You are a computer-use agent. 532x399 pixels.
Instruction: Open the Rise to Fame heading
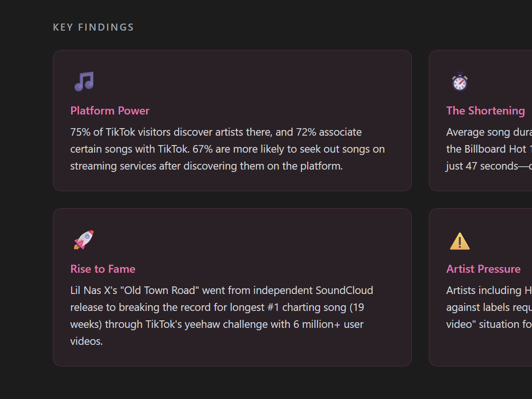pyautogui.click(x=103, y=269)
